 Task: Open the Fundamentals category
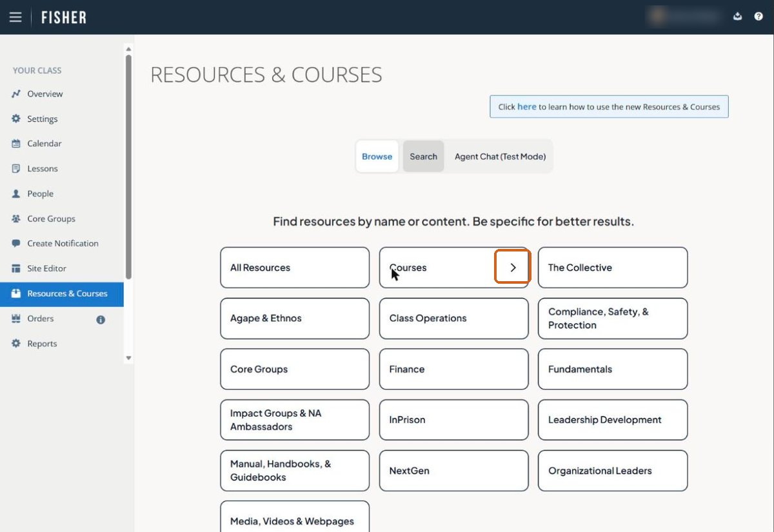(x=613, y=369)
